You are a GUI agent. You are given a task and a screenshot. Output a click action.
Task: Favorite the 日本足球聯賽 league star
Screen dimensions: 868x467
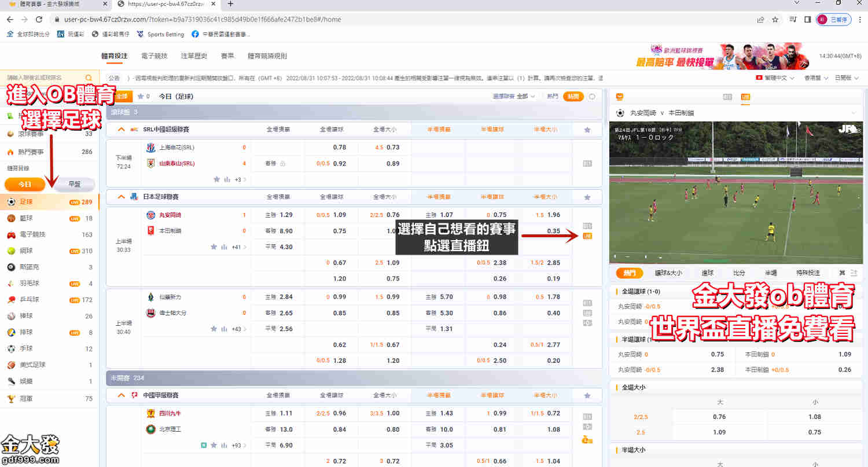[x=587, y=197]
